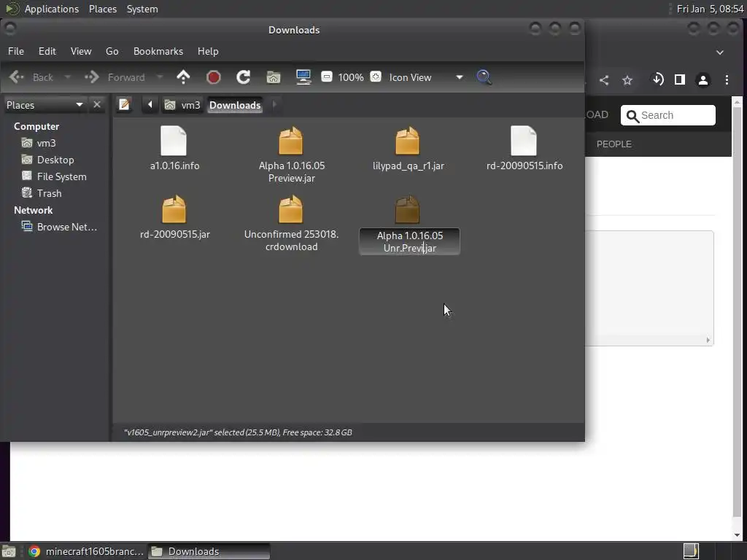The width and height of the screenshot is (747, 560).
Task: Open the Places menu in top panel
Action: tap(103, 9)
